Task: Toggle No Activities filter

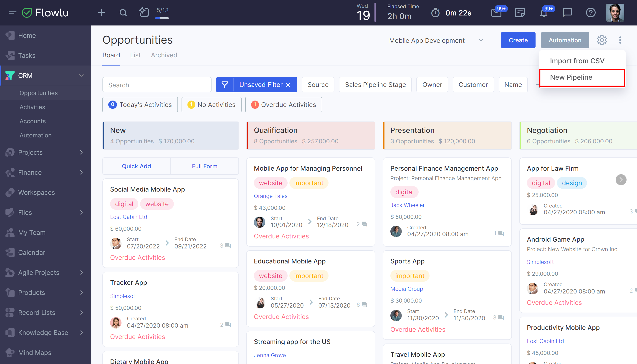Action: (212, 104)
